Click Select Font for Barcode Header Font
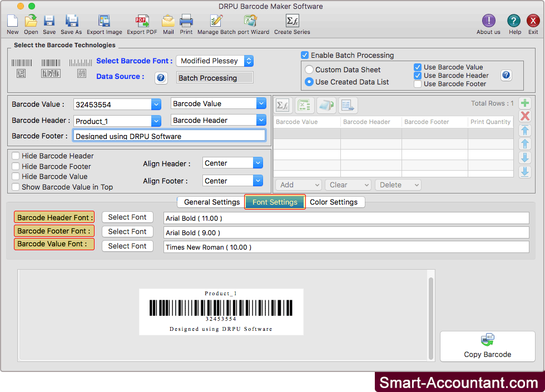545x392 pixels. pyautogui.click(x=127, y=217)
